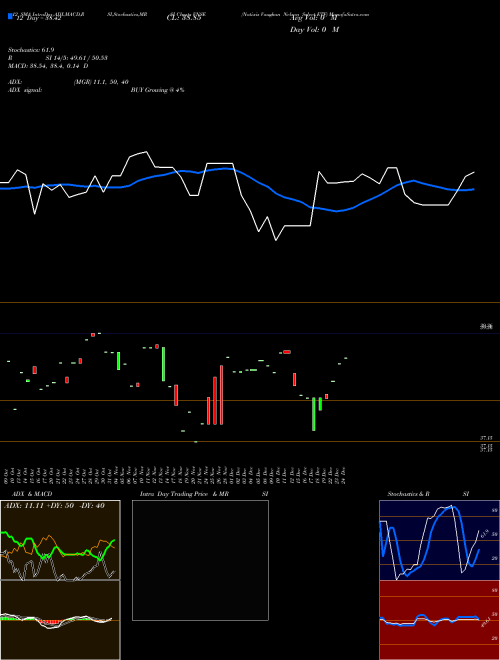Open the blue Stochastics chart panel
The image size is (500, 660).
tap(439, 540)
